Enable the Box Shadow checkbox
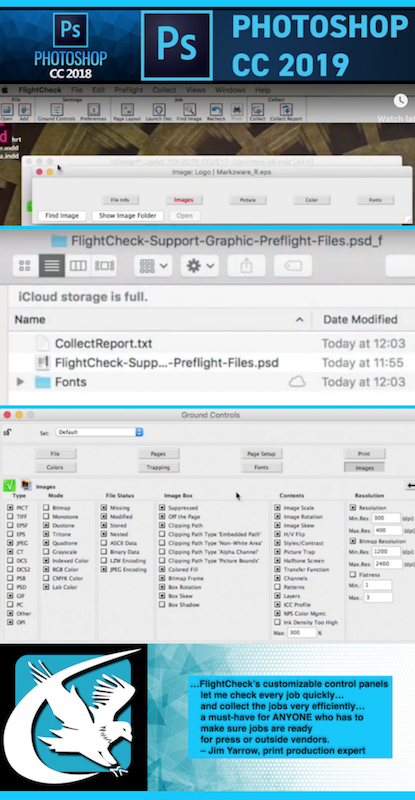 point(162,605)
